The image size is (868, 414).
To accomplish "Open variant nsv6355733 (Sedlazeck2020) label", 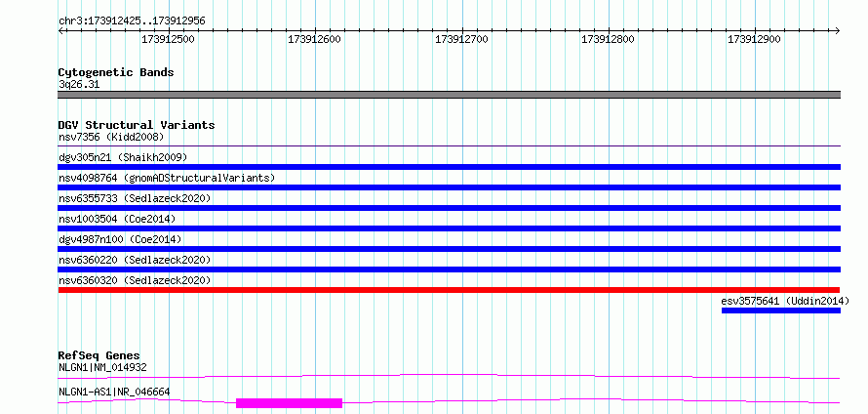I will [x=135, y=198].
